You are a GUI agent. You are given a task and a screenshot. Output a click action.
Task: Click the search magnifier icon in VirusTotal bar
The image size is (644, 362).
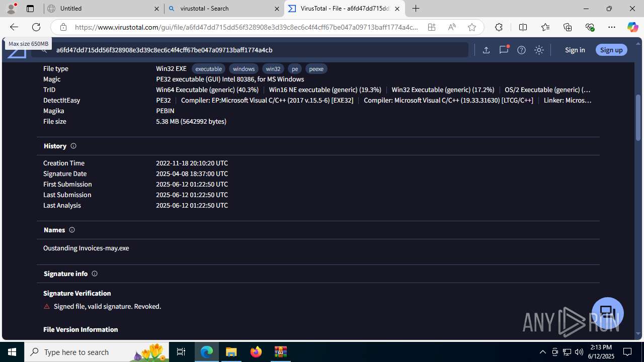point(44,50)
